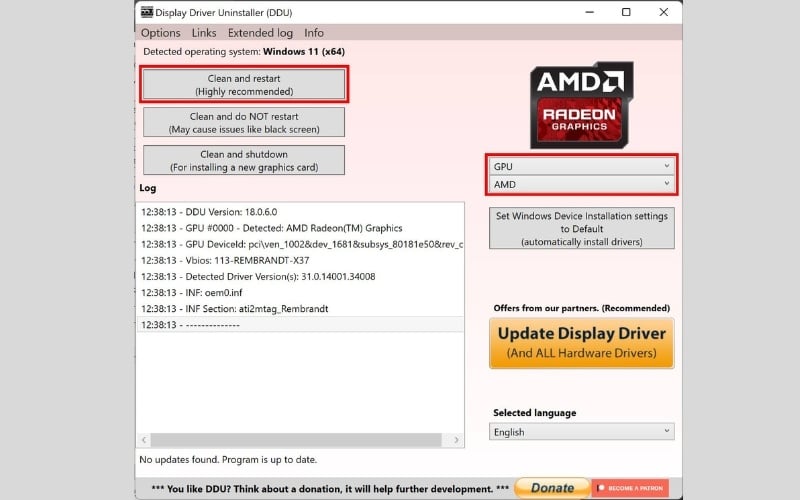Expand the AMD vendor dropdown
Image resolution: width=800 pixels, height=500 pixels.
(x=581, y=184)
